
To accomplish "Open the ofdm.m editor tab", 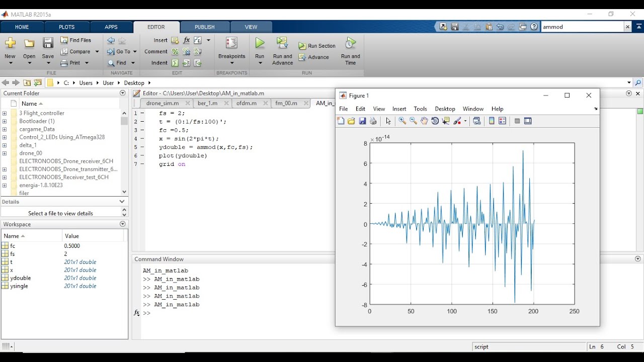I will tap(247, 103).
